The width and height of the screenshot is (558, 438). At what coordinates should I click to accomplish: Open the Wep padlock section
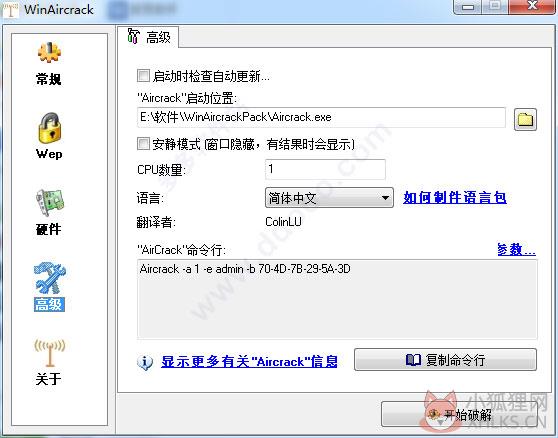tap(49, 128)
